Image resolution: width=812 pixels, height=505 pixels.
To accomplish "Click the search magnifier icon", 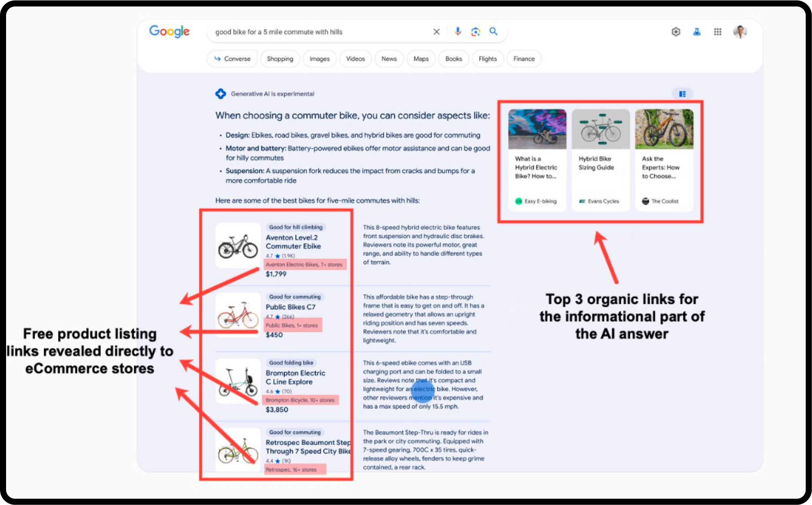I will (494, 32).
